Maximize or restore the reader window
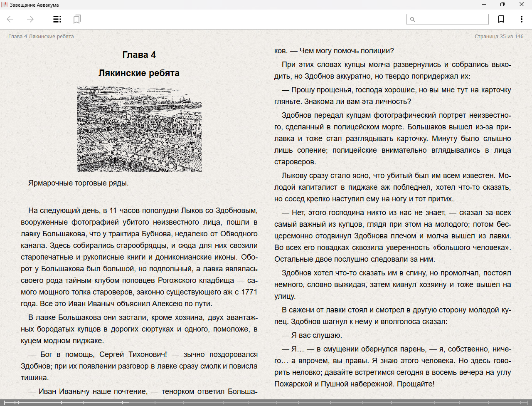 click(x=502, y=5)
